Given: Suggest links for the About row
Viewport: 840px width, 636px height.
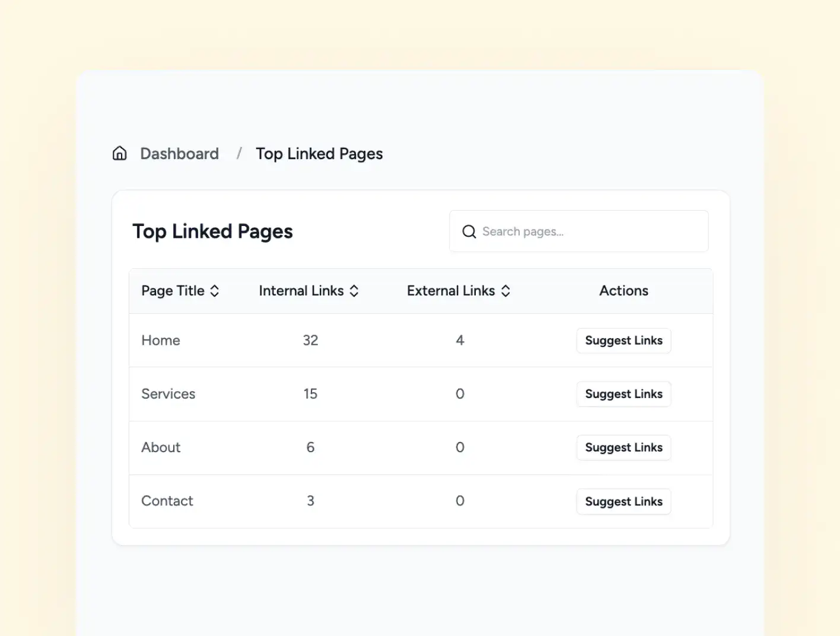Looking at the screenshot, I should coord(623,447).
